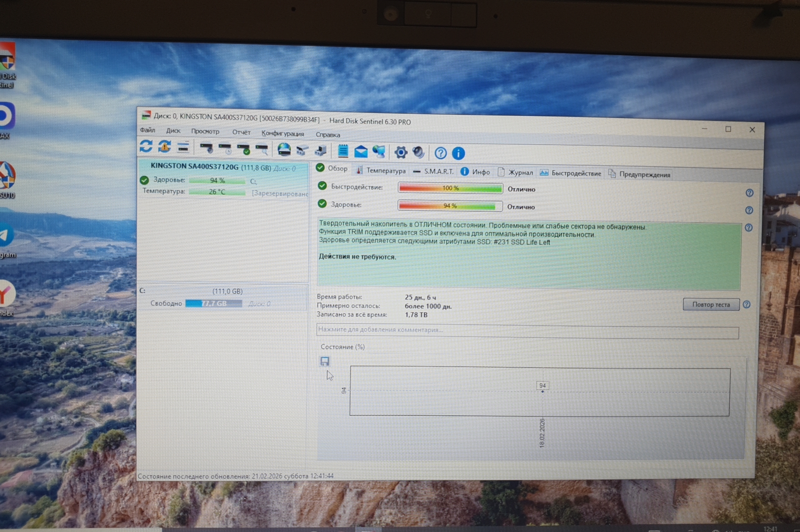The image size is (800, 532).
Task: Click the comment input field
Action: click(527, 330)
